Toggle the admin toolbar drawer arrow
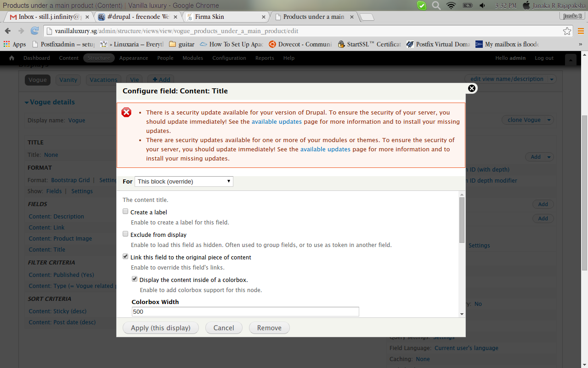 [x=571, y=59]
